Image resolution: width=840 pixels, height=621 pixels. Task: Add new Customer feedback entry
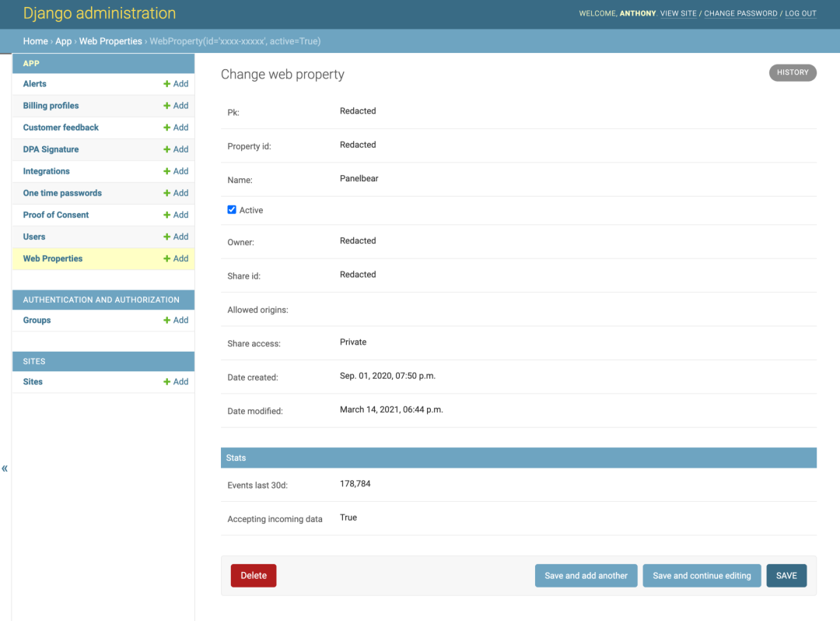pos(176,128)
